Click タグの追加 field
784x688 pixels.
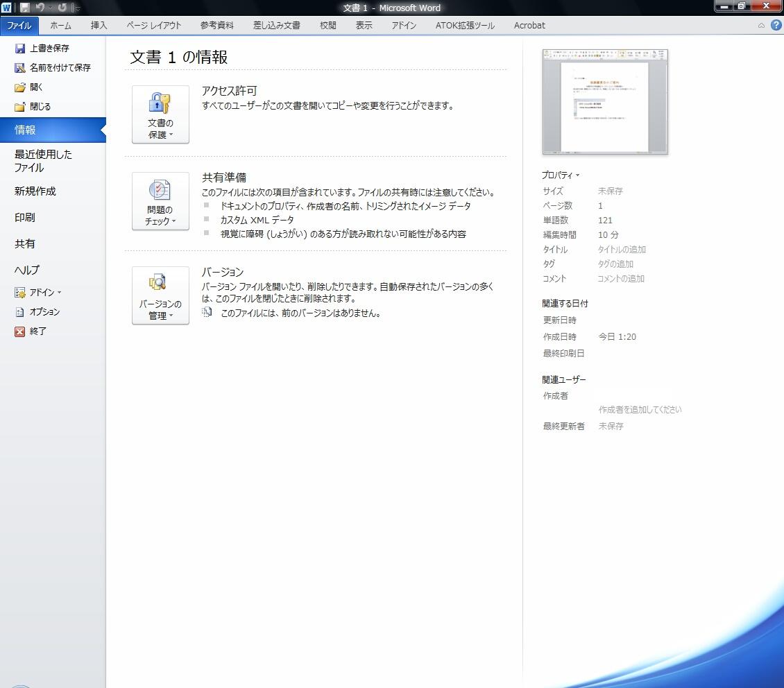(615, 264)
